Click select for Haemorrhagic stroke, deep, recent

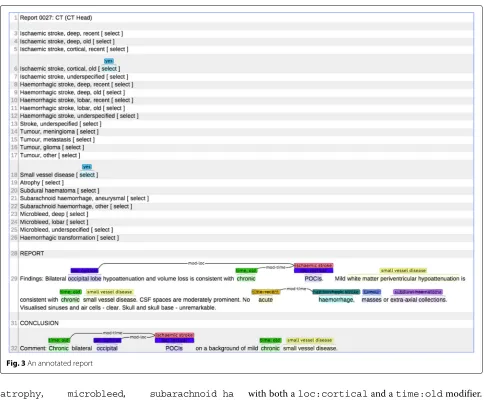122,84
